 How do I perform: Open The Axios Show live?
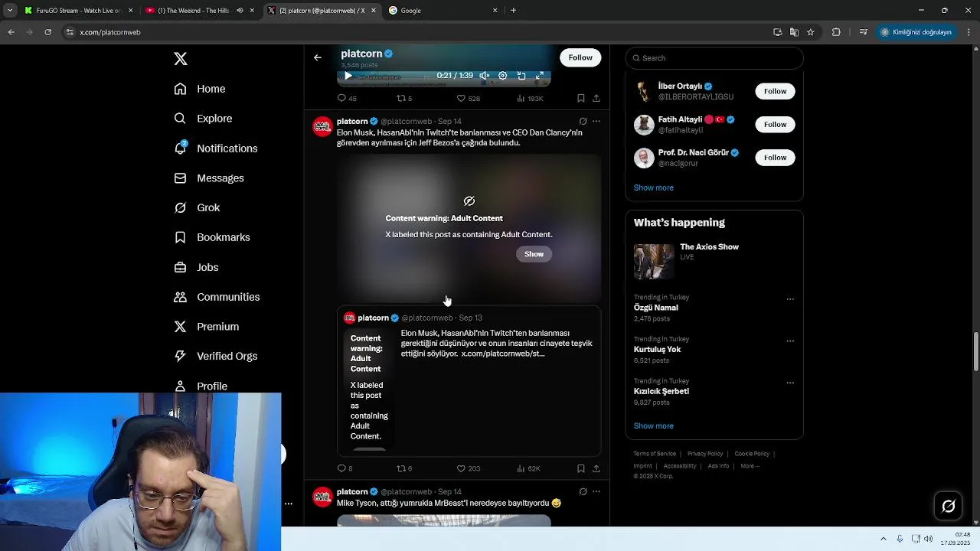714,261
